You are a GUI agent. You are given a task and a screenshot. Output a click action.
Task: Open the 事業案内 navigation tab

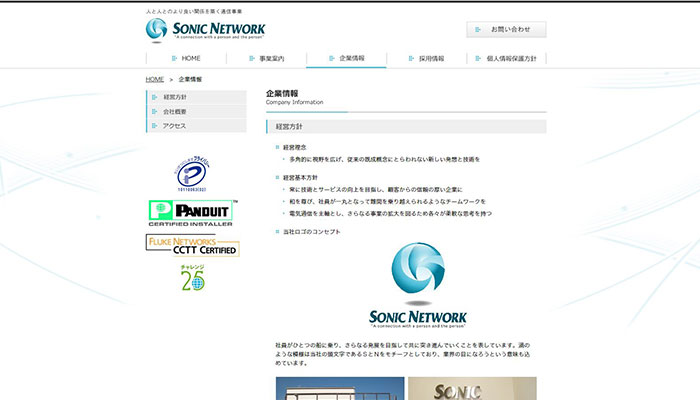click(x=267, y=58)
